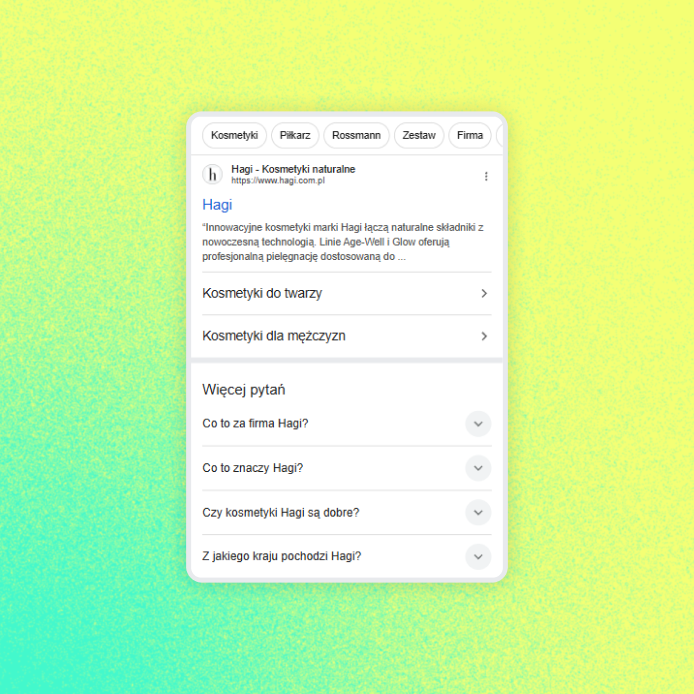This screenshot has height=694, width=694.
Task: Select the Kosmetyki filter chip
Action: pyautogui.click(x=234, y=135)
